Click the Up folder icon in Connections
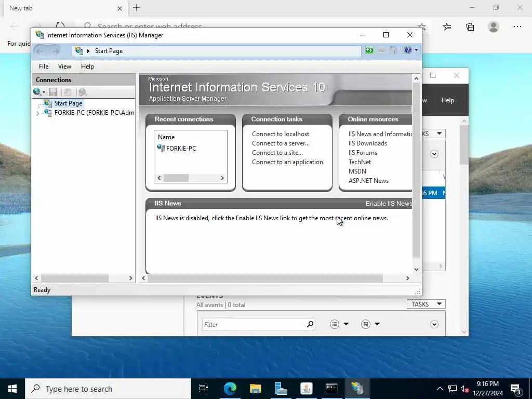 tap(68, 92)
